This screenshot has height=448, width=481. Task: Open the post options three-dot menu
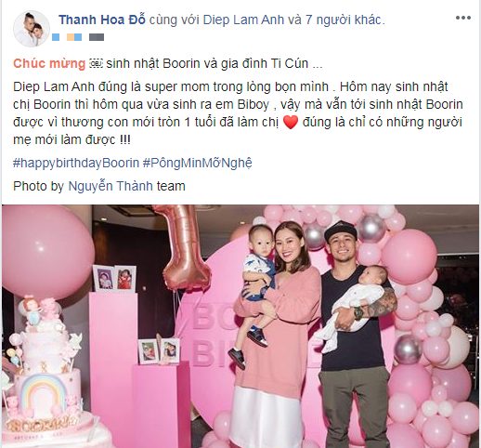pos(463,18)
